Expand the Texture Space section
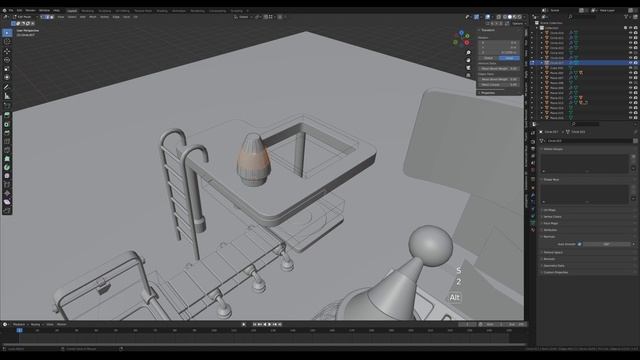Image resolution: width=640 pixels, height=360 pixels. (553, 252)
